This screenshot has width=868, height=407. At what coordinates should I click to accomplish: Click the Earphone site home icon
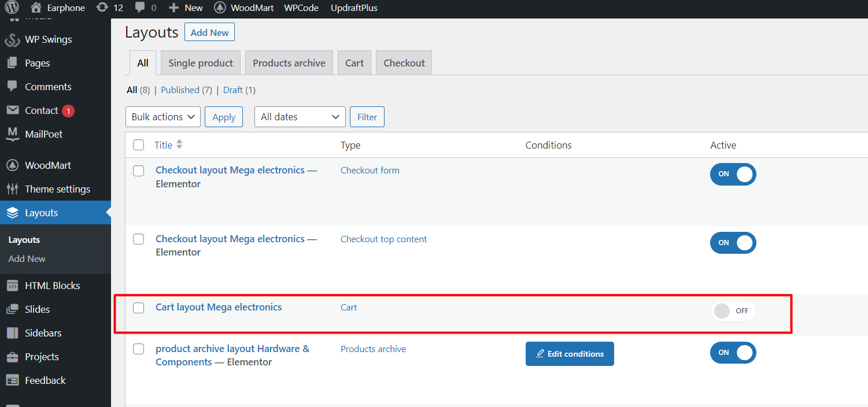pyautogui.click(x=36, y=8)
